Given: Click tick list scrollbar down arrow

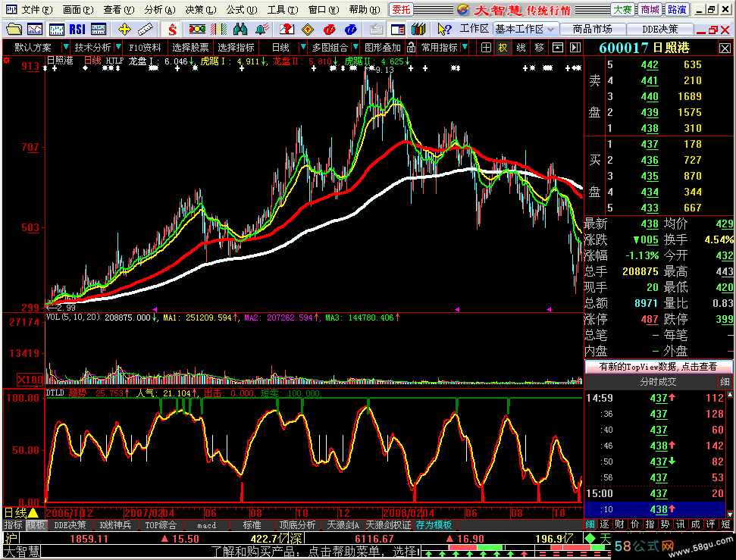Looking at the screenshot, I should [729, 514].
